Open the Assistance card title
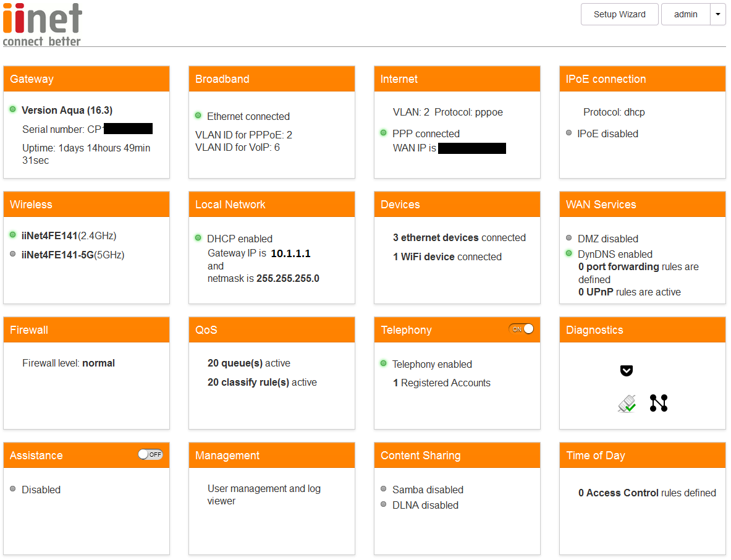This screenshot has width=731, height=560. [36, 456]
